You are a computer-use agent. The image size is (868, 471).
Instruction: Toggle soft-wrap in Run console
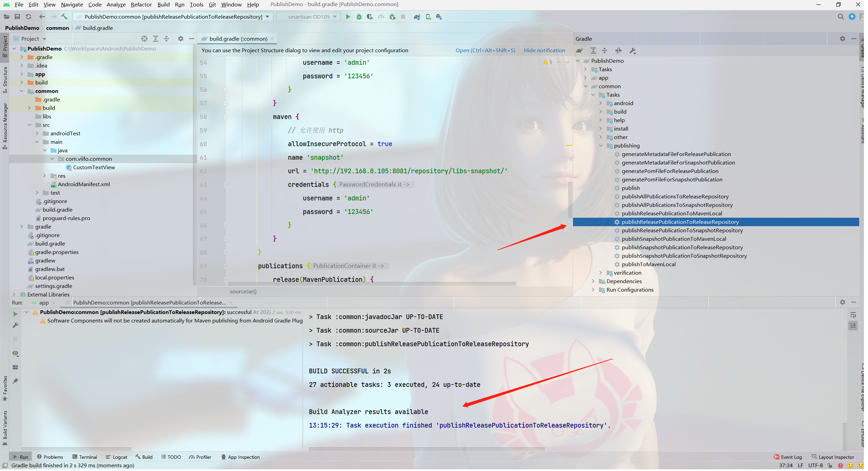pos(853,315)
